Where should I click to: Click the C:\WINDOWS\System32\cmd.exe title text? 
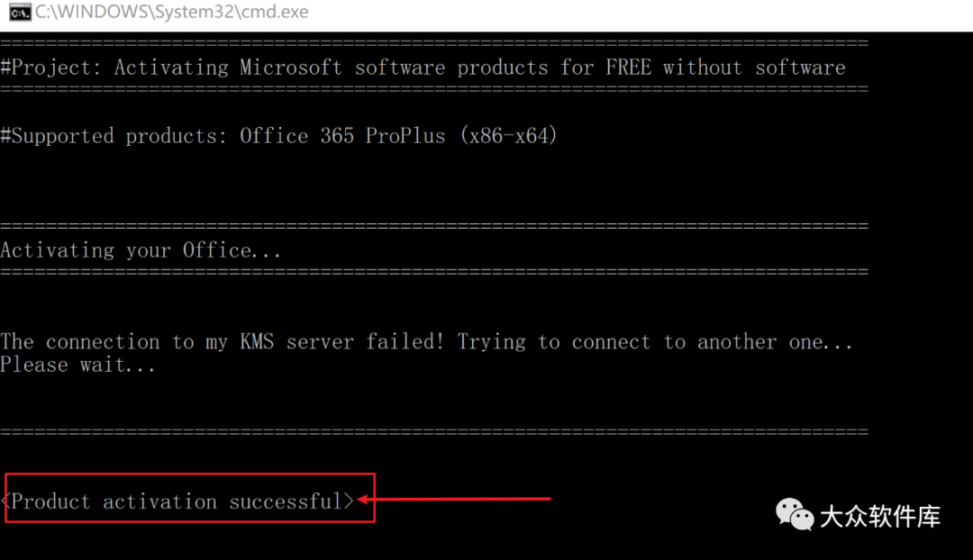point(171,13)
